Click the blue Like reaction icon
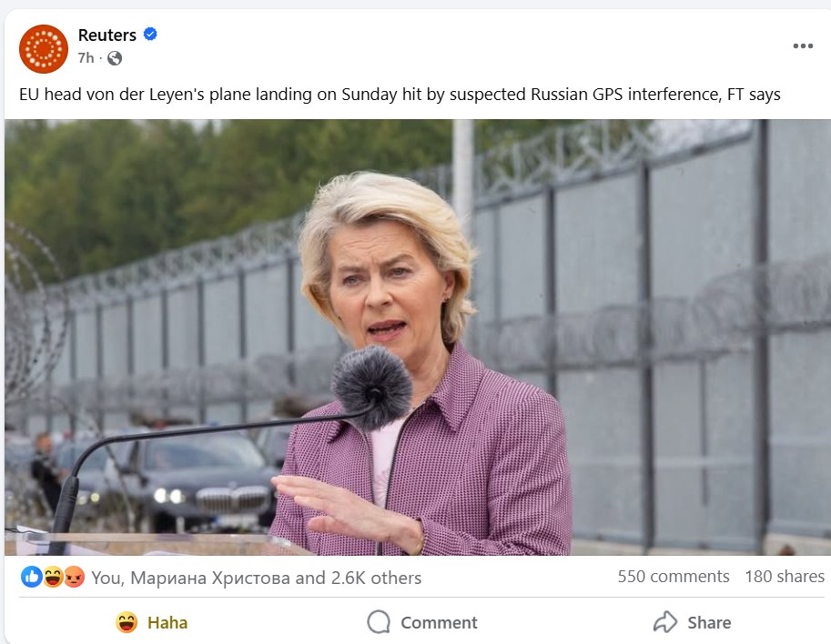This screenshot has height=644, width=831. pos(31,577)
